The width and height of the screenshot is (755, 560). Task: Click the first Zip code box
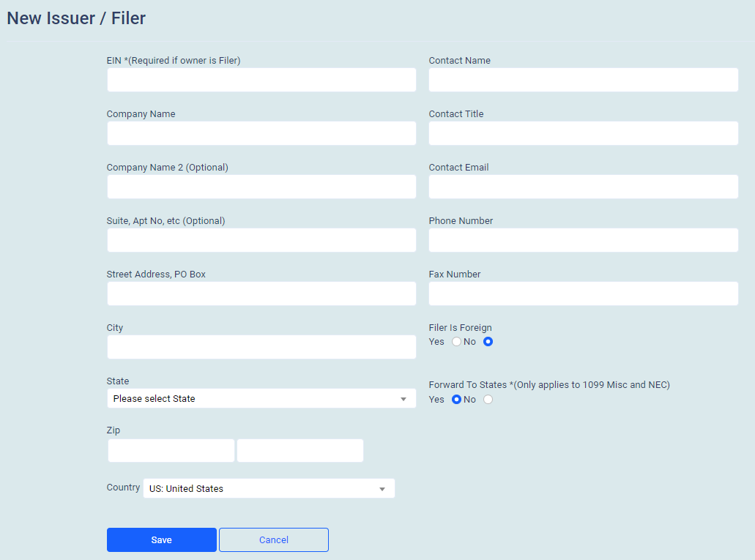point(171,451)
